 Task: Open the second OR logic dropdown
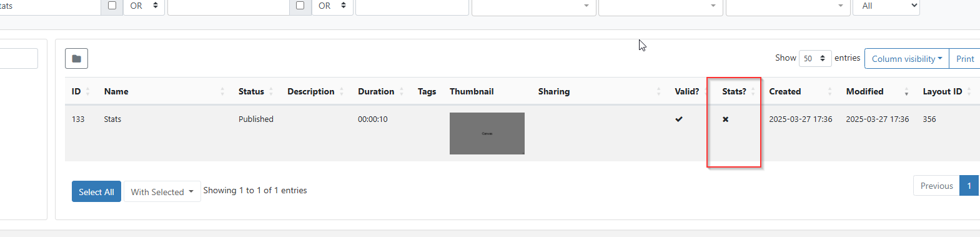[x=332, y=6]
